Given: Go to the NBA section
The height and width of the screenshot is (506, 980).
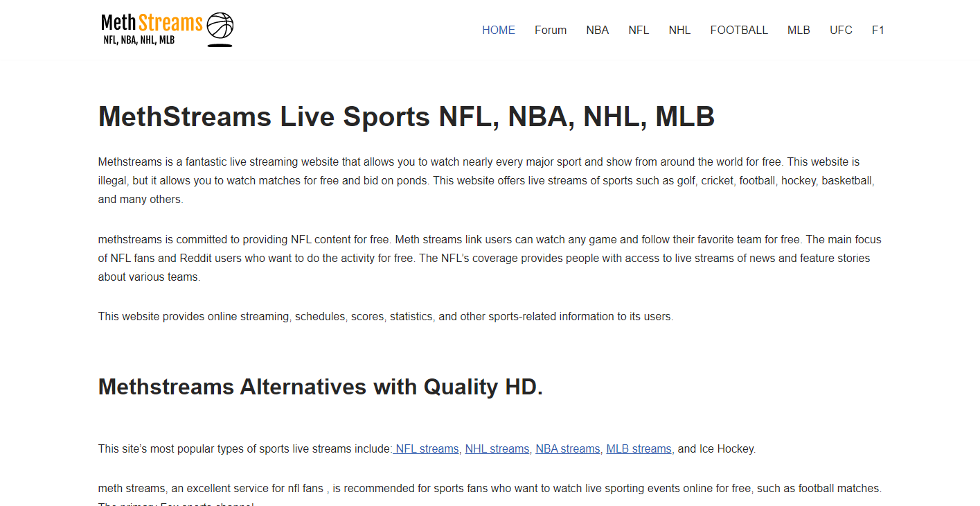Looking at the screenshot, I should (598, 30).
